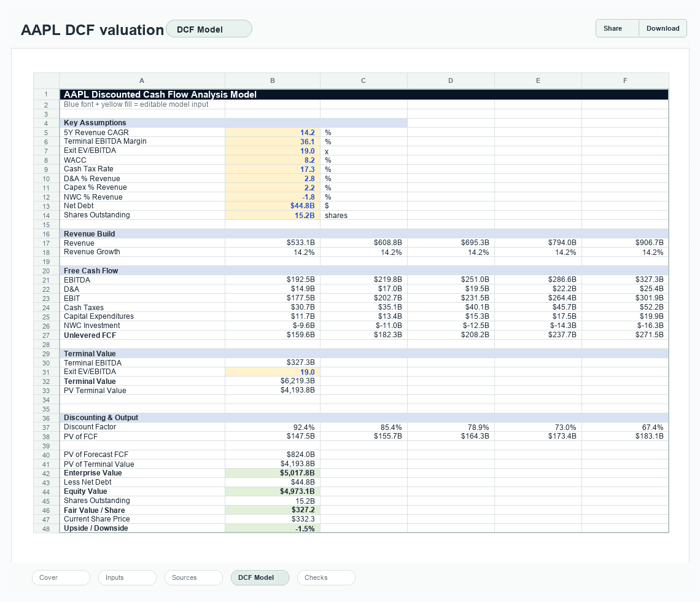Select the title cell AAPL Discounted Cash Flow Analysis Model

[364, 94]
